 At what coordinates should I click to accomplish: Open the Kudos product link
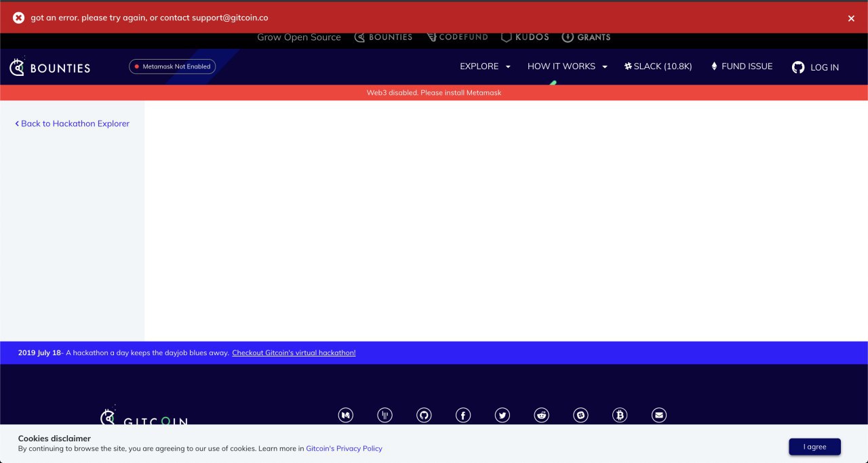pos(525,37)
